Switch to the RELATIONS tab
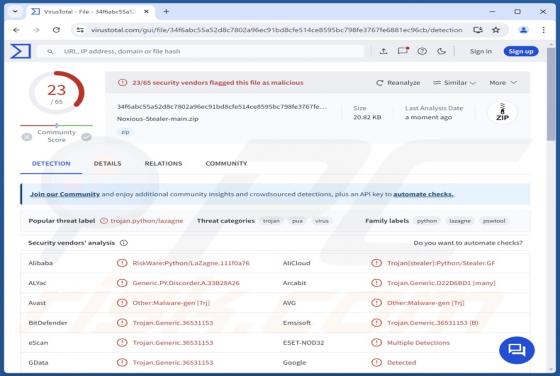The height and width of the screenshot is (376, 560). point(163,164)
